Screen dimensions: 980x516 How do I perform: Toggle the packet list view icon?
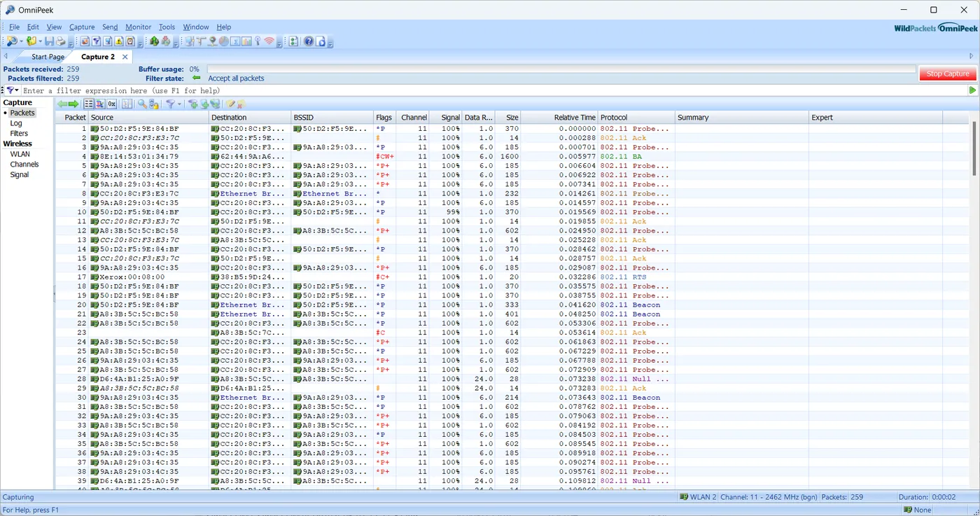(x=89, y=104)
